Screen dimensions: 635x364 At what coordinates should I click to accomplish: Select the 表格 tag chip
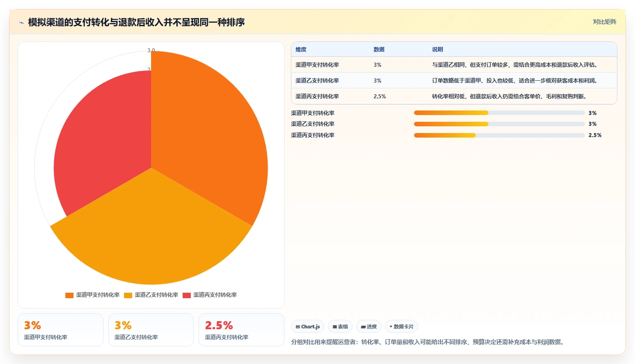[341, 327]
